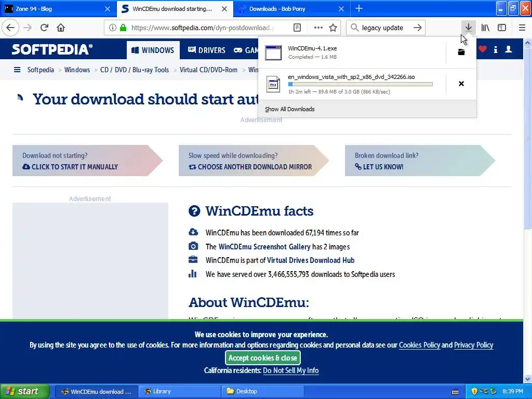The height and width of the screenshot is (399, 532).
Task: Run the legacy update search arrow
Action: 418,28
